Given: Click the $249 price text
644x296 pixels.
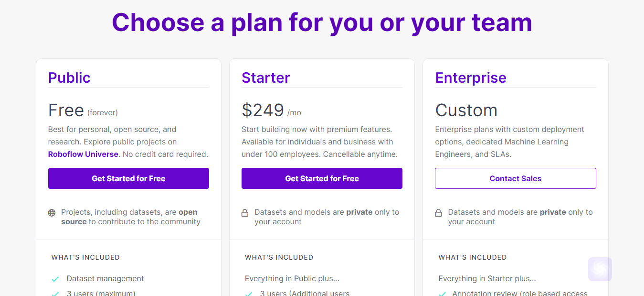Looking at the screenshot, I should point(263,110).
